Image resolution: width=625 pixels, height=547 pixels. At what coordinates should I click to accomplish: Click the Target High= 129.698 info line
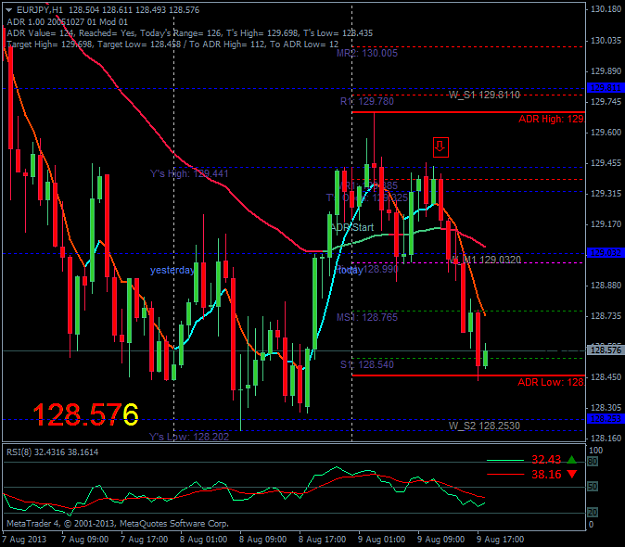pos(173,44)
